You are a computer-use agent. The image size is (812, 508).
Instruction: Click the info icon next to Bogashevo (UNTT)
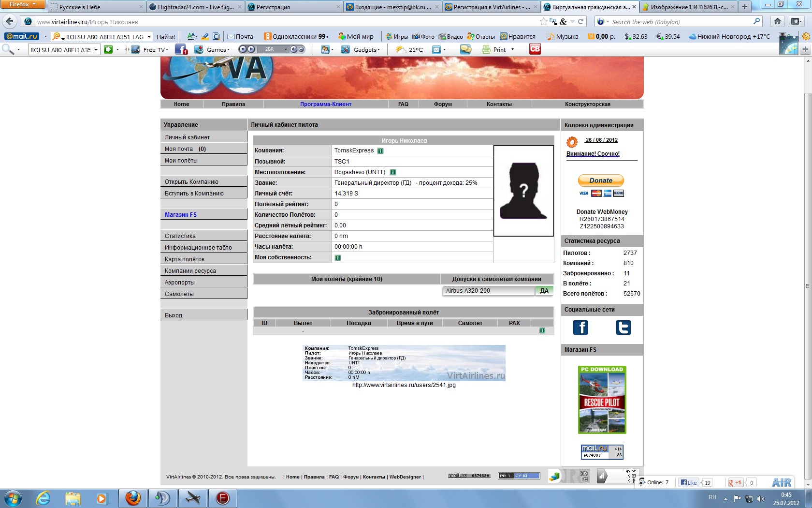click(393, 172)
